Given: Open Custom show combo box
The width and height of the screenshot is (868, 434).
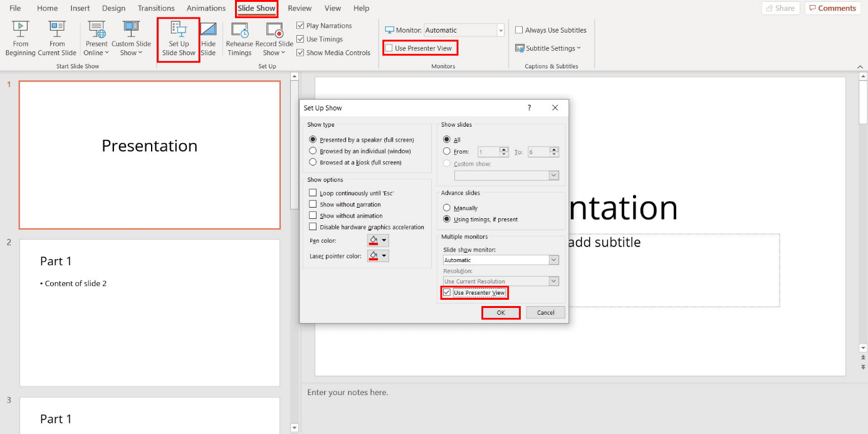Looking at the screenshot, I should click(x=506, y=176).
